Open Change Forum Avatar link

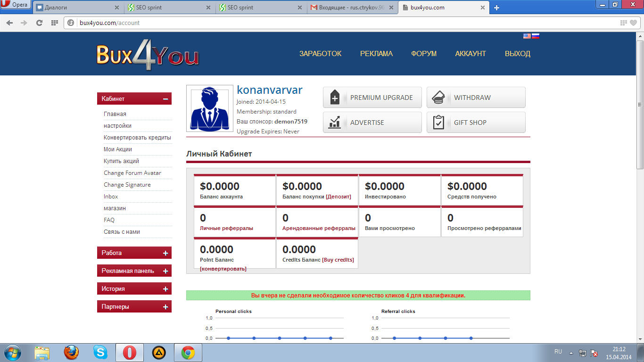click(x=132, y=173)
